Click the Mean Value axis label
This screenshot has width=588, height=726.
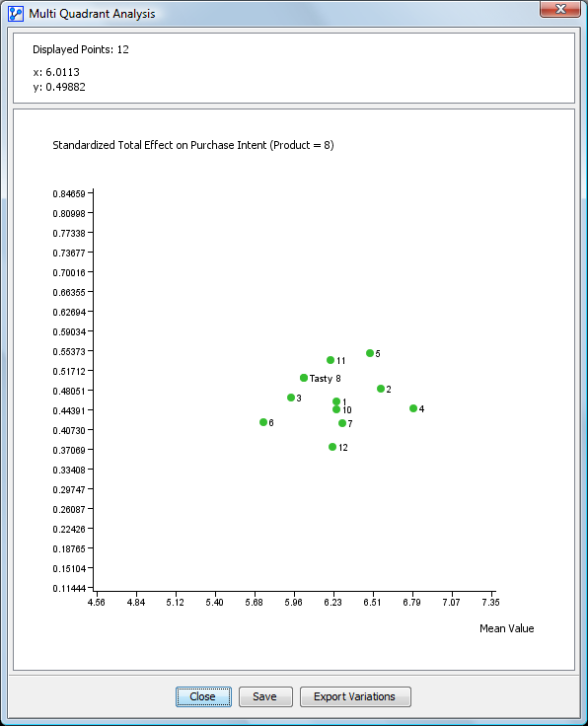point(506,628)
